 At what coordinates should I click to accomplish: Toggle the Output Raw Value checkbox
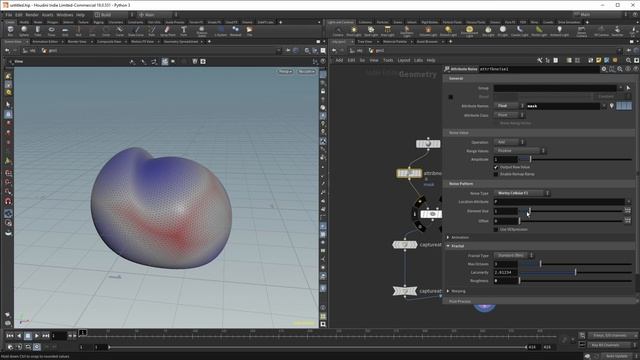(x=496, y=167)
